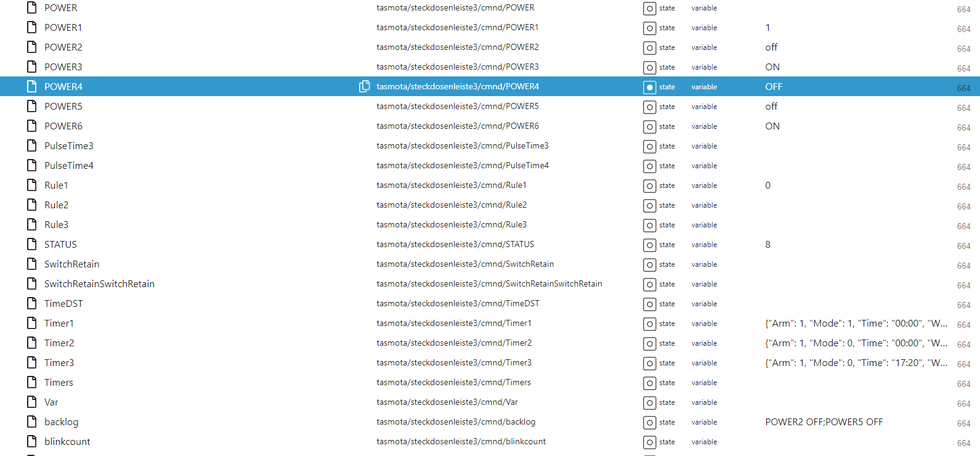Click the state icon in Timer1 row
This screenshot has width=980, height=456.
pyautogui.click(x=649, y=324)
